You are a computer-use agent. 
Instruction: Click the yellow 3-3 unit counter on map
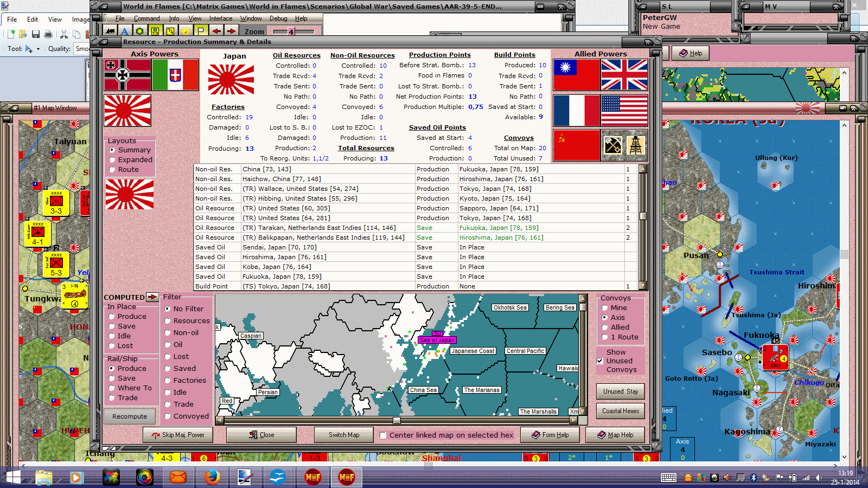(56, 204)
